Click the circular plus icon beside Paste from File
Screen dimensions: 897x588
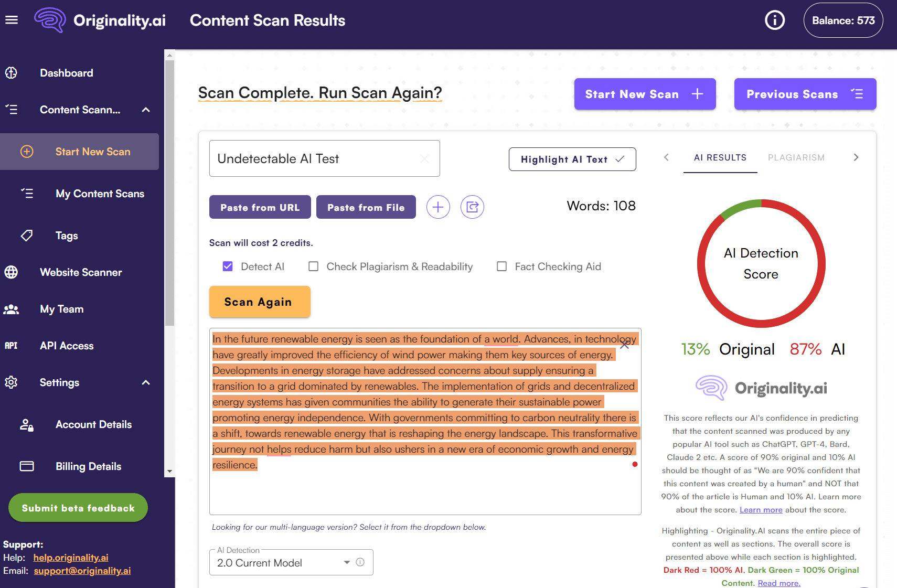[438, 207]
